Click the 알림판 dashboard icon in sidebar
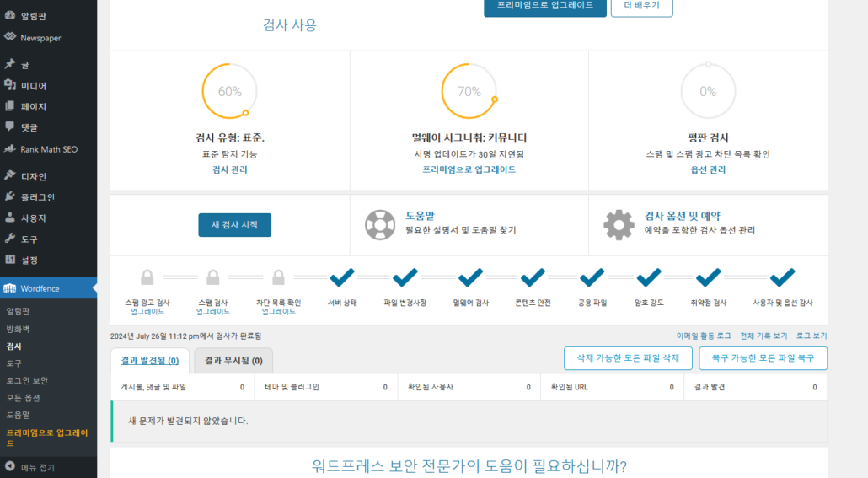This screenshot has width=868, height=478. pos(10,15)
